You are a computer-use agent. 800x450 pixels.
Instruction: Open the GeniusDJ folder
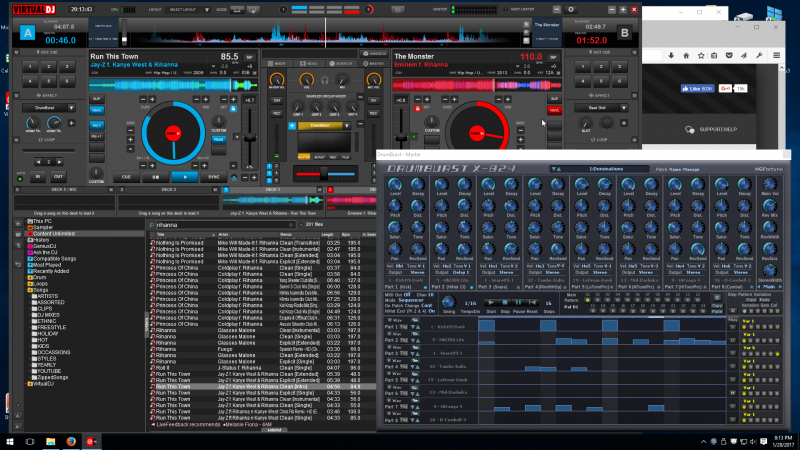[x=42, y=246]
